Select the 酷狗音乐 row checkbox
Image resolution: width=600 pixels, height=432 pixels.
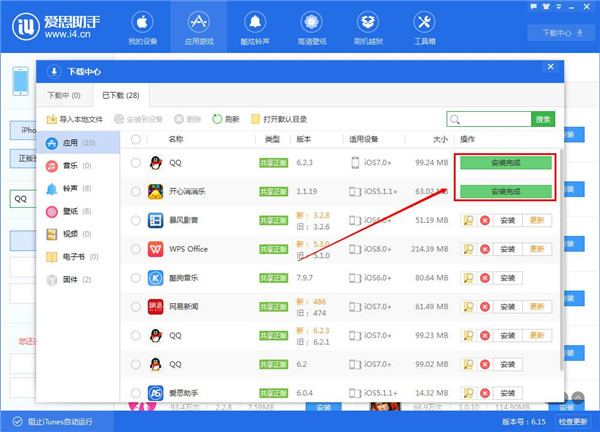point(135,278)
